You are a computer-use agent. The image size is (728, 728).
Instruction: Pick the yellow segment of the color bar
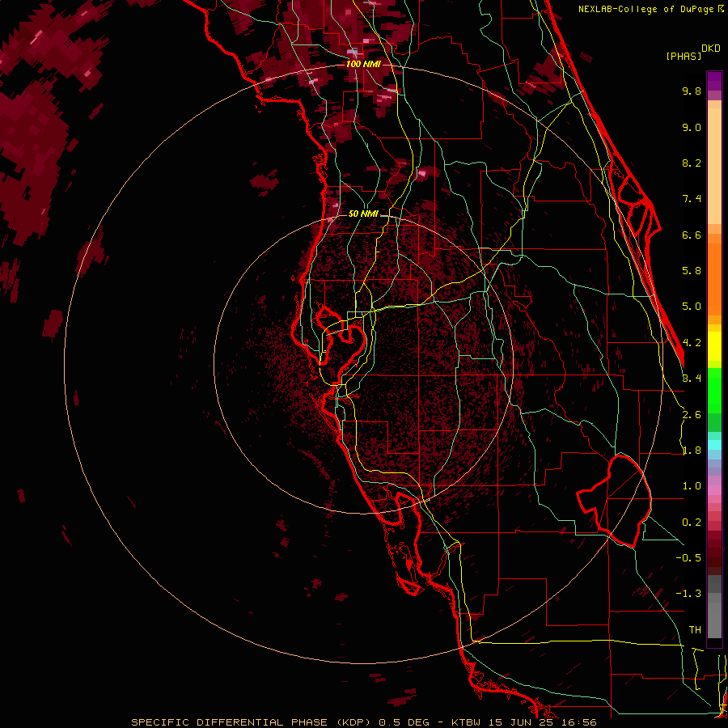pos(714,346)
